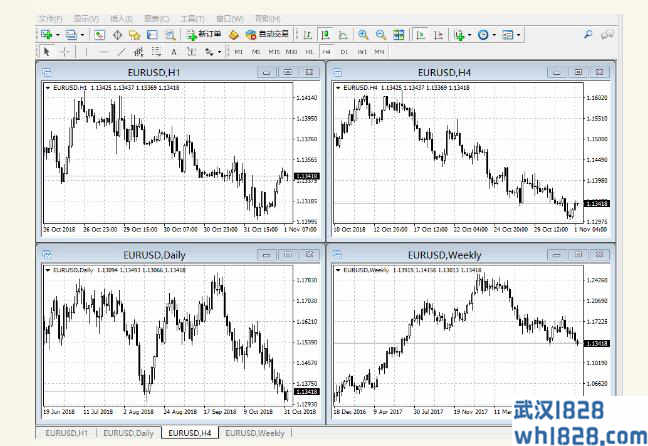Screen dimensions: 648x446
Task: Open the File menu
Action: pyautogui.click(x=47, y=18)
